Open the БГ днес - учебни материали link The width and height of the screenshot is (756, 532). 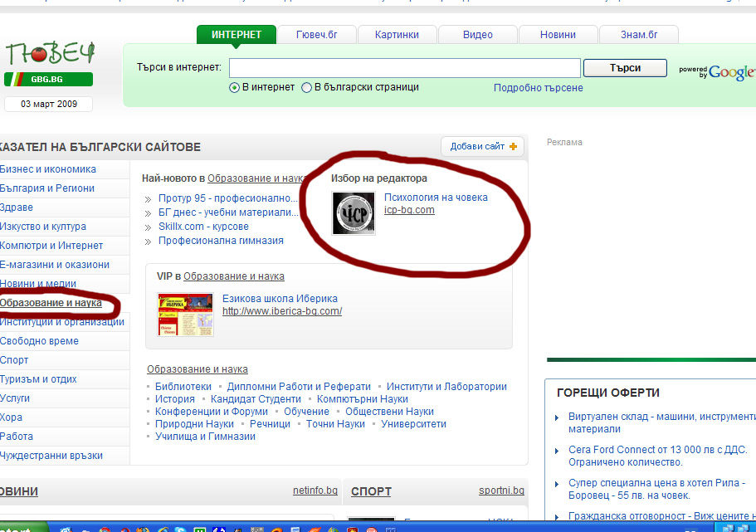point(228,212)
